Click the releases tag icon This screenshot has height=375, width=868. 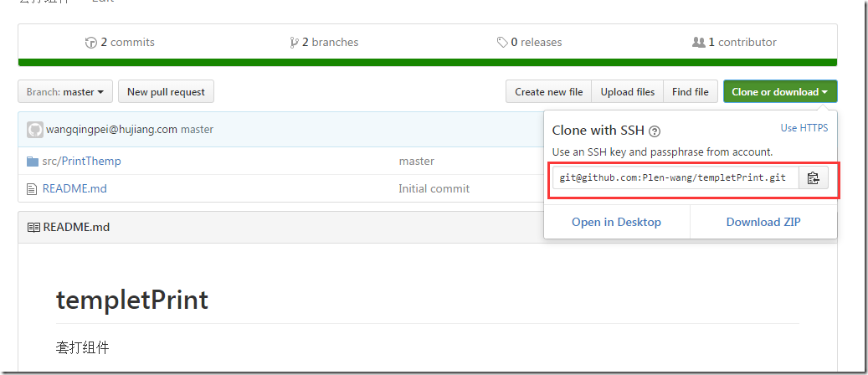(x=502, y=43)
